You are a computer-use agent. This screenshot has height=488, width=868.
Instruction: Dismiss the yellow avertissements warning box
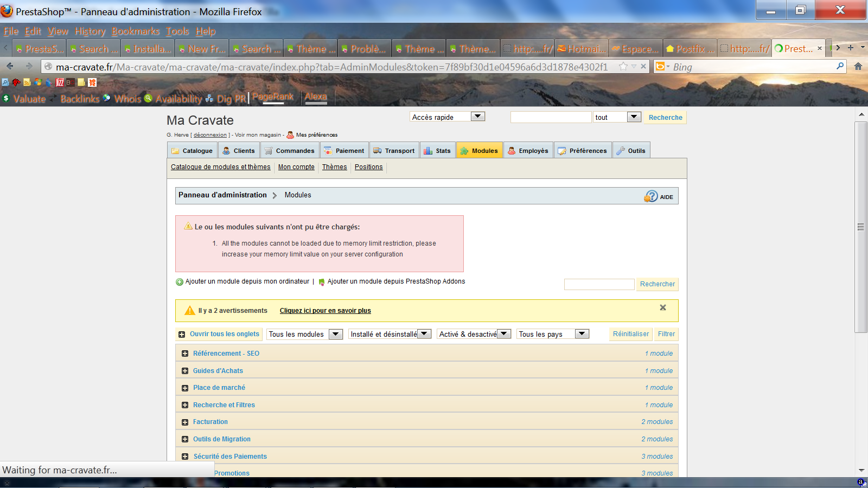(662, 307)
